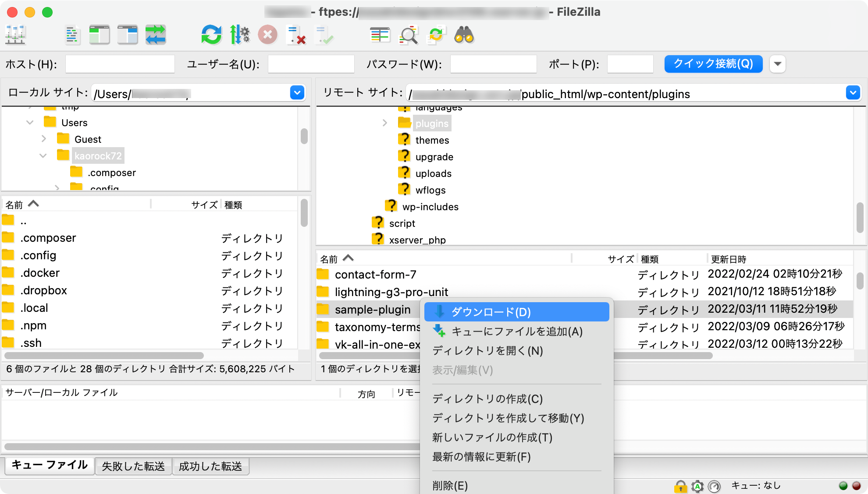Choose create directory (C) menu entry

[516, 399]
